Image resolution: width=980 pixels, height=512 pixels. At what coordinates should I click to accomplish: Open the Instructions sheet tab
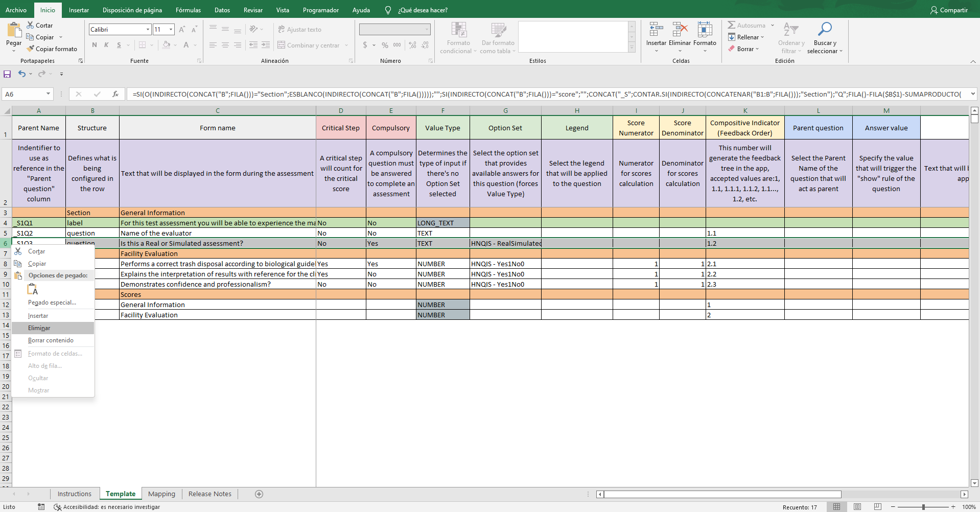75,494
